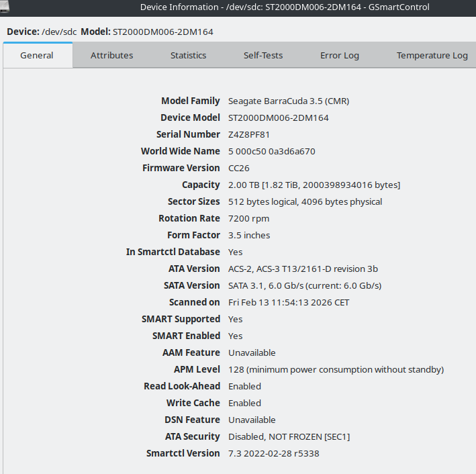Click the Yes value for SMART Supported

pyautogui.click(x=235, y=319)
